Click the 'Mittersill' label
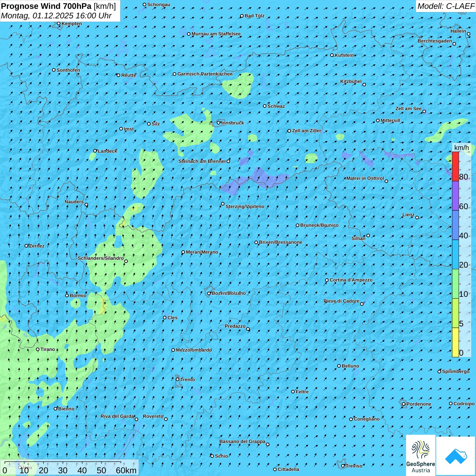Screen dimensions: 476x476 391,121
